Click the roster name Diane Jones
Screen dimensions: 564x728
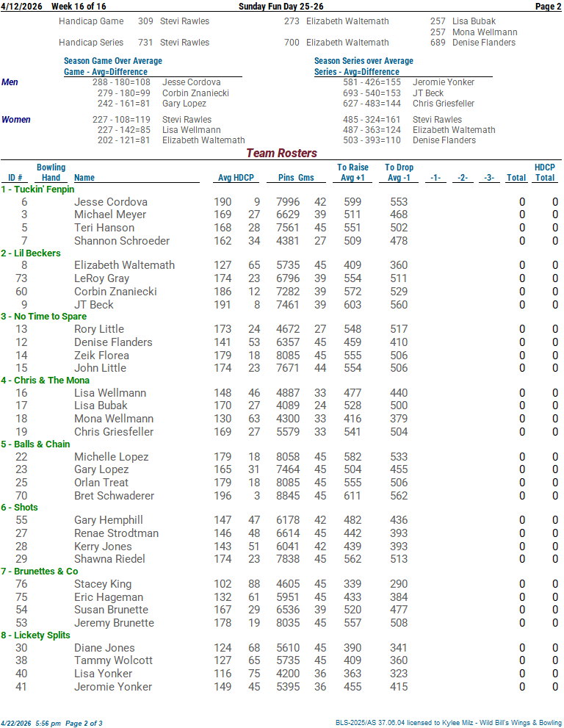pyautogui.click(x=104, y=648)
